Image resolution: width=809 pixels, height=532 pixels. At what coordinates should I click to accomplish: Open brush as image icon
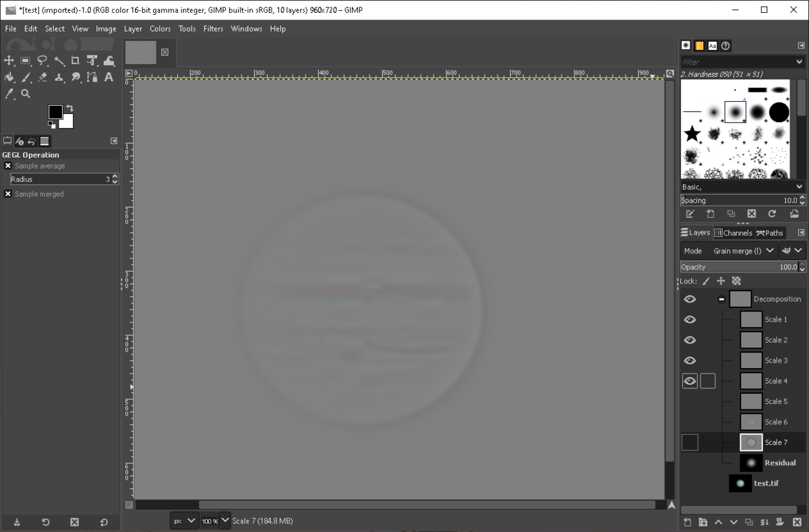pos(794,214)
